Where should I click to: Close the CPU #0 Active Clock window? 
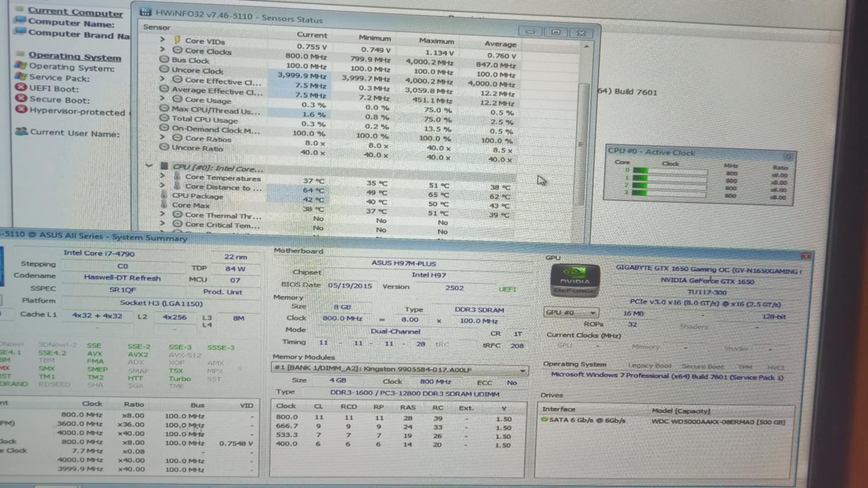(788, 156)
